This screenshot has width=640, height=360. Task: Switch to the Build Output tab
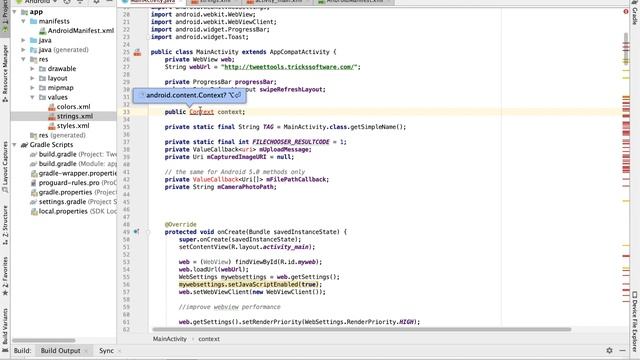(x=60, y=351)
